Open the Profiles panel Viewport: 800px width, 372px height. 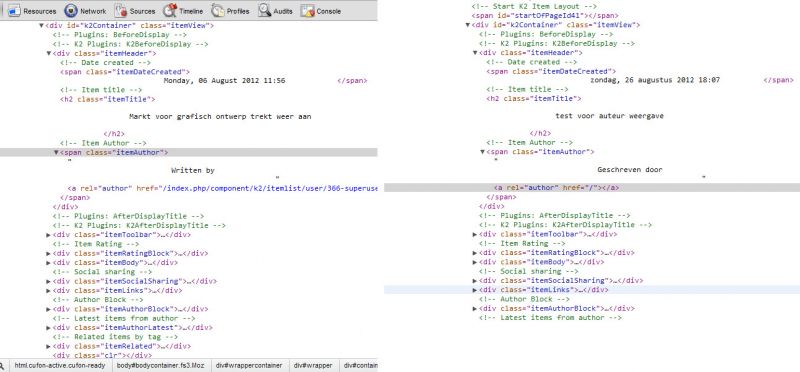(231, 11)
